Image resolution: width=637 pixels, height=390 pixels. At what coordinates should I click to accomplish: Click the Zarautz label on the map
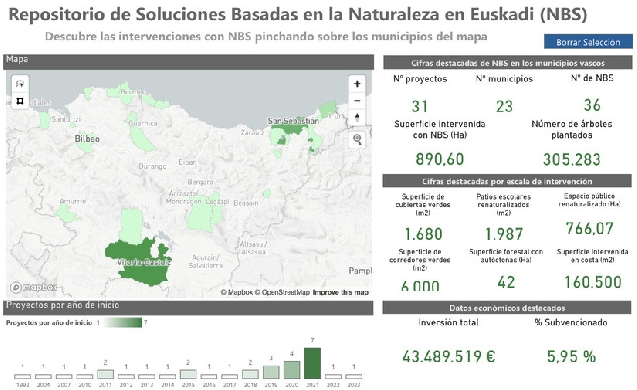click(x=252, y=132)
